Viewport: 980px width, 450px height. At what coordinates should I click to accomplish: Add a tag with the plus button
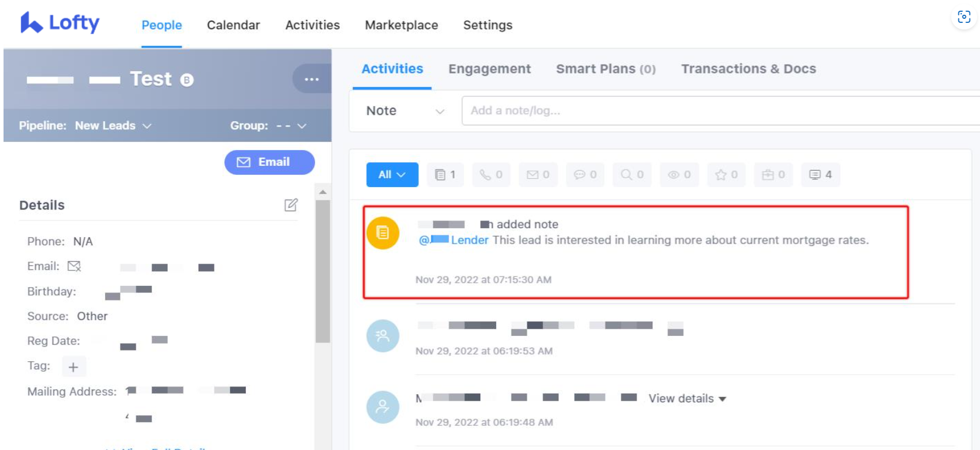(x=73, y=367)
